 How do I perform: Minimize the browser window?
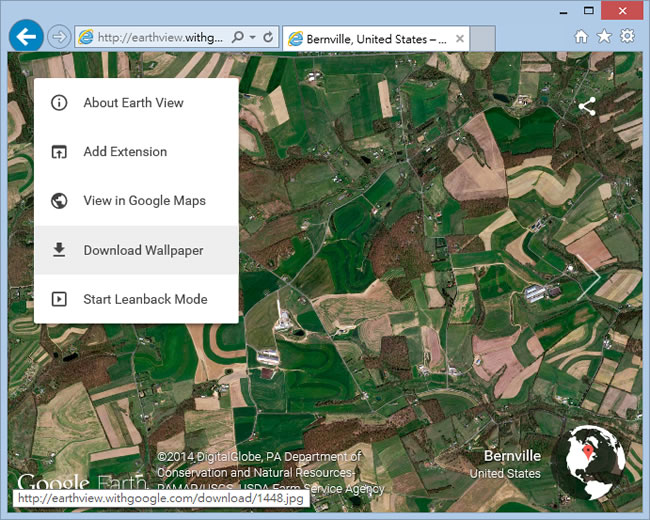(563, 12)
